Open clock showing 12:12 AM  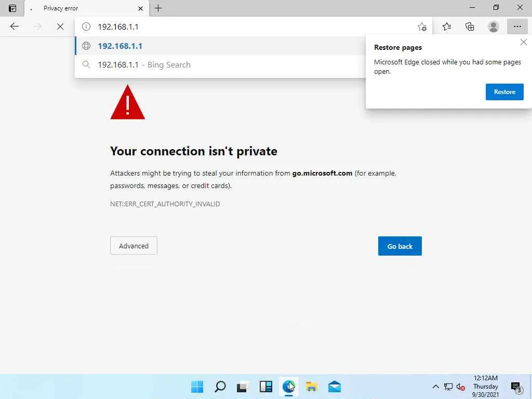(x=486, y=387)
